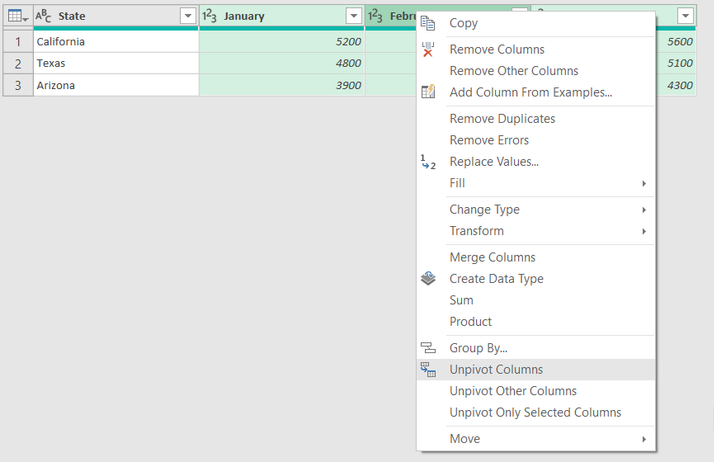Click the number type icon of February column
714x462 pixels.
(375, 16)
